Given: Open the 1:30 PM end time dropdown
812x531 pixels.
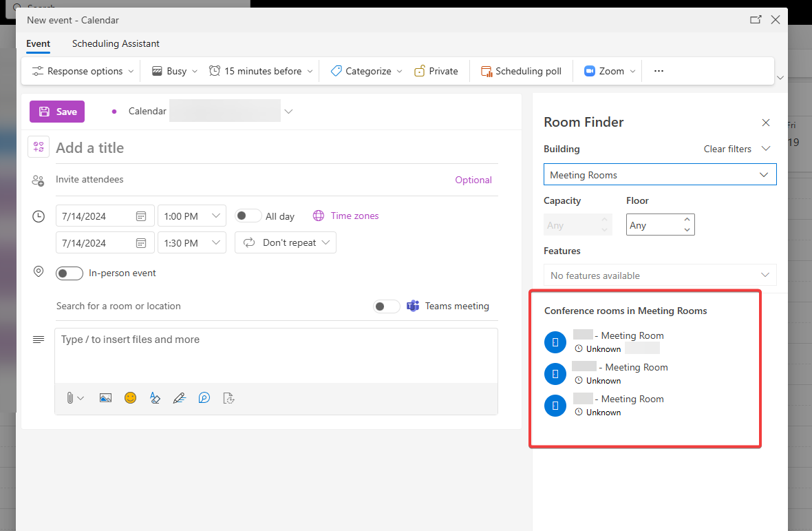Looking at the screenshot, I should coord(191,243).
